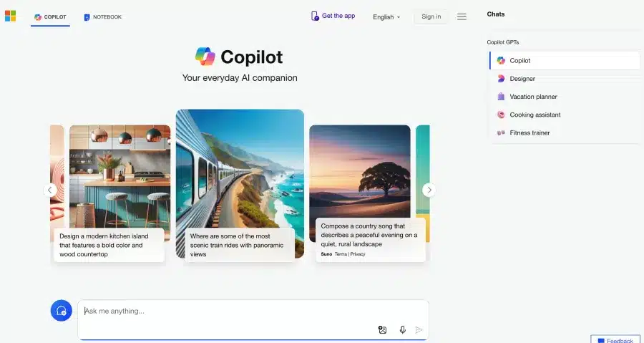This screenshot has width=644, height=343.
Task: Open the hamburger menu icon
Action: [462, 17]
